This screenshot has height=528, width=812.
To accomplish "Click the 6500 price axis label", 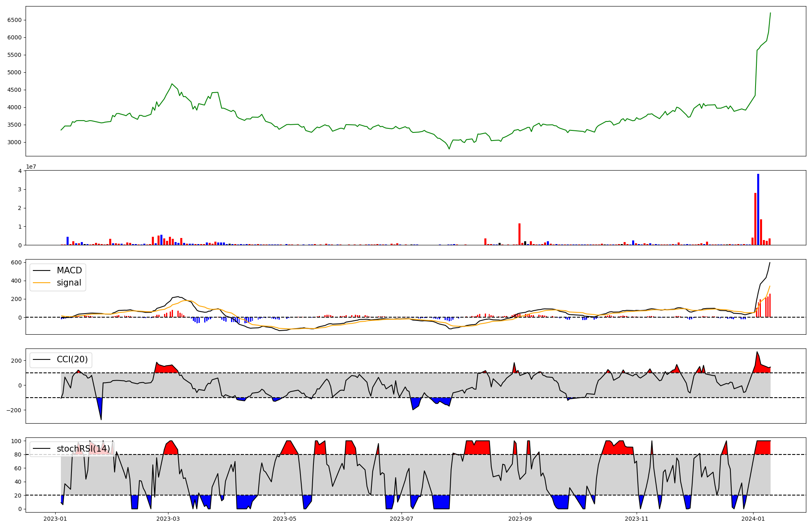I will point(15,20).
